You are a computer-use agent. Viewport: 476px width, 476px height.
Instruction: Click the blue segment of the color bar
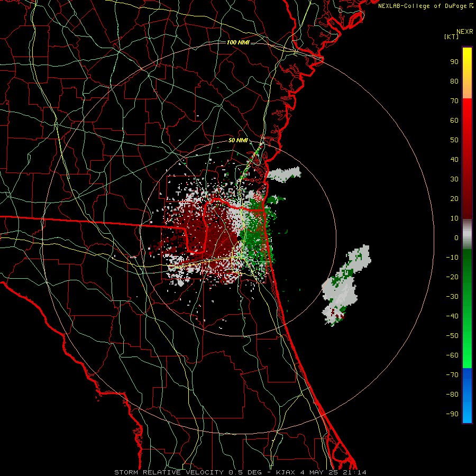467,396
